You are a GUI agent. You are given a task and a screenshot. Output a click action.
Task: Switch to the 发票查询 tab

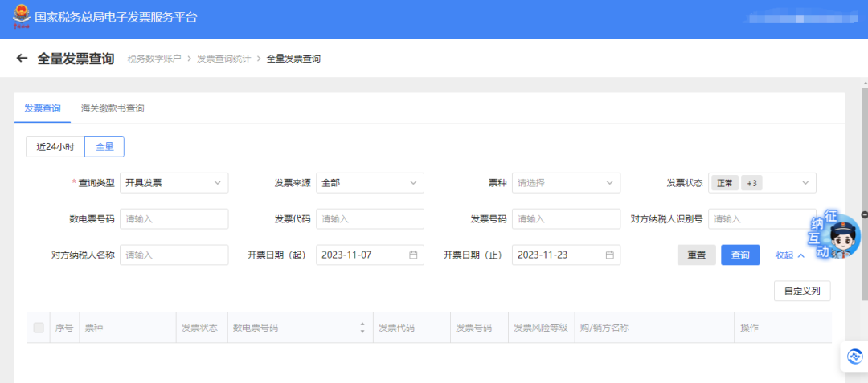[x=42, y=108]
